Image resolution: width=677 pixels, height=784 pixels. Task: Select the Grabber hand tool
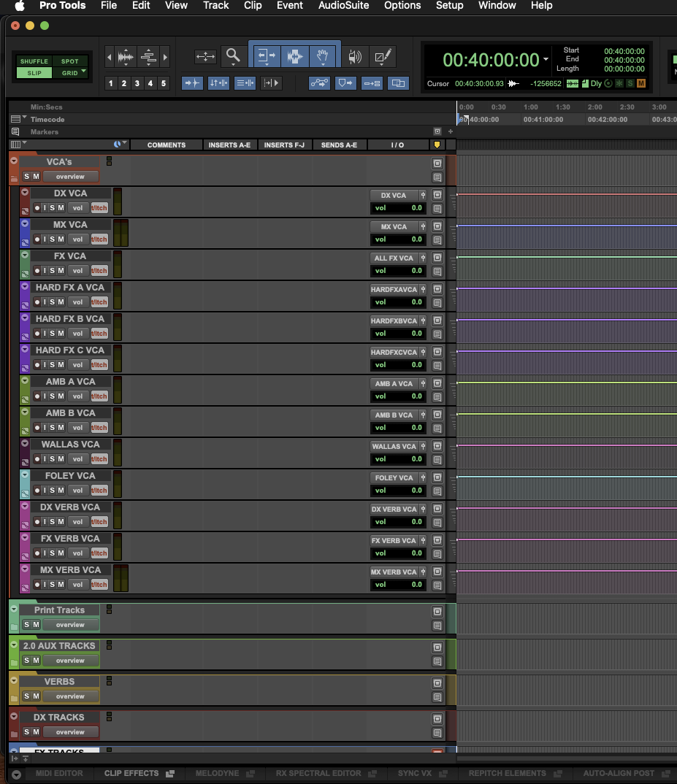tap(322, 55)
